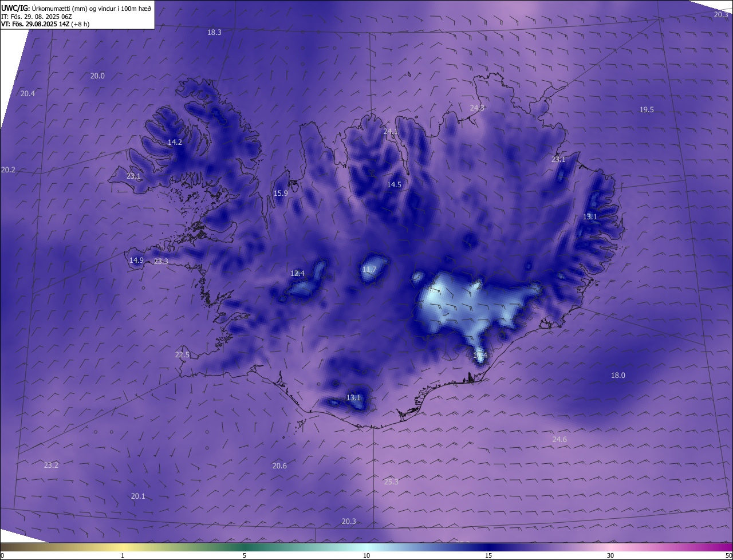Select the 20.0 value label
The width and height of the screenshot is (733, 560).
click(97, 76)
